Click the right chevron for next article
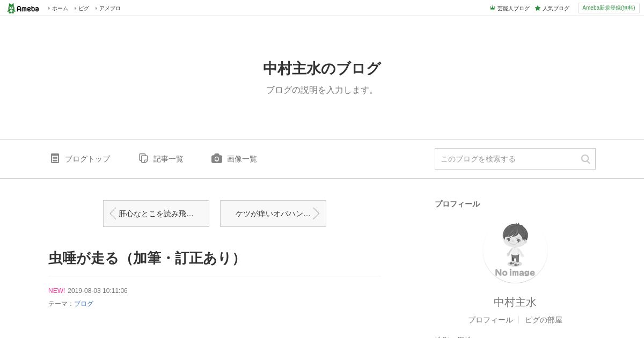644x338 pixels. tap(316, 214)
